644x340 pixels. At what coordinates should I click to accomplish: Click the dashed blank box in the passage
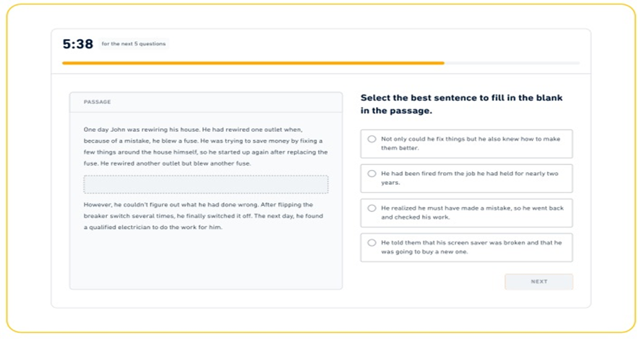click(205, 184)
